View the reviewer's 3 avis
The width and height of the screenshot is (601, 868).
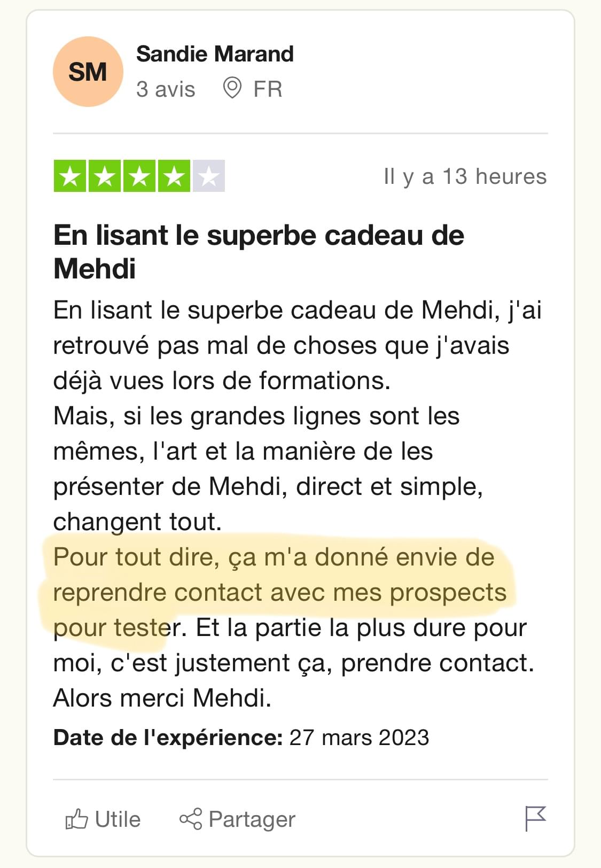(166, 89)
